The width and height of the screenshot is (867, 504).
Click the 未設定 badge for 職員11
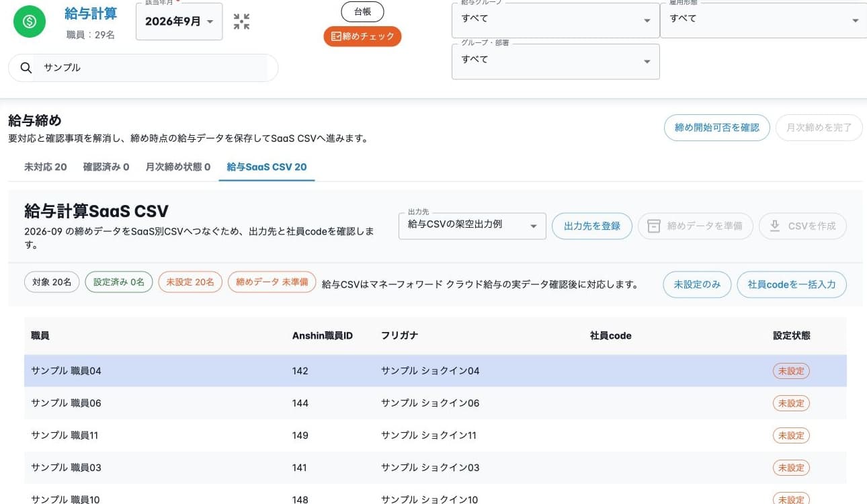tap(791, 435)
